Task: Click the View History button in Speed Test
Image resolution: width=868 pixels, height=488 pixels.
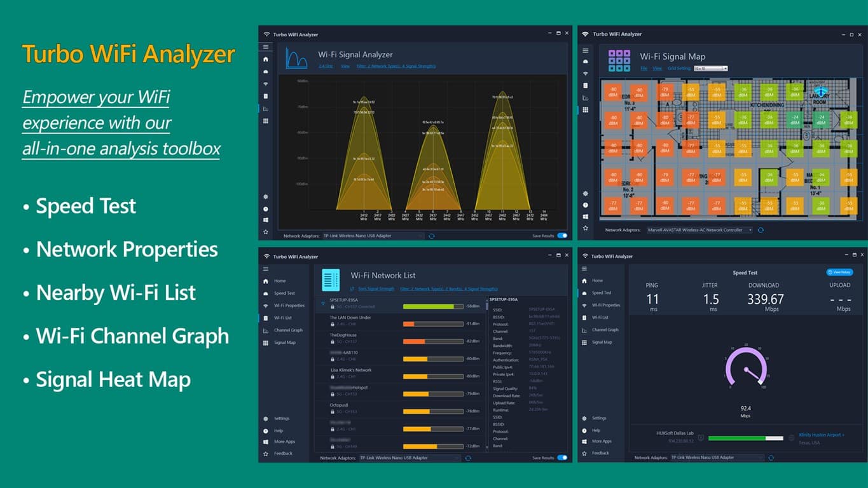Action: [839, 272]
